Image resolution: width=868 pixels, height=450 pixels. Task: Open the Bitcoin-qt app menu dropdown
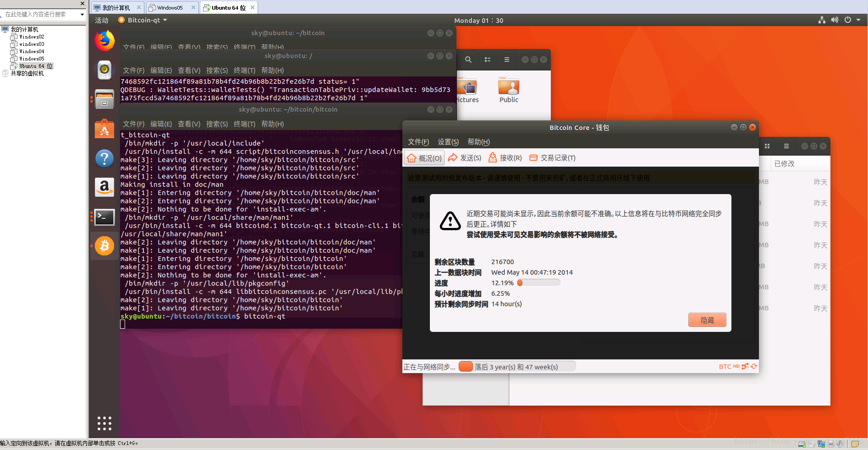coord(143,20)
